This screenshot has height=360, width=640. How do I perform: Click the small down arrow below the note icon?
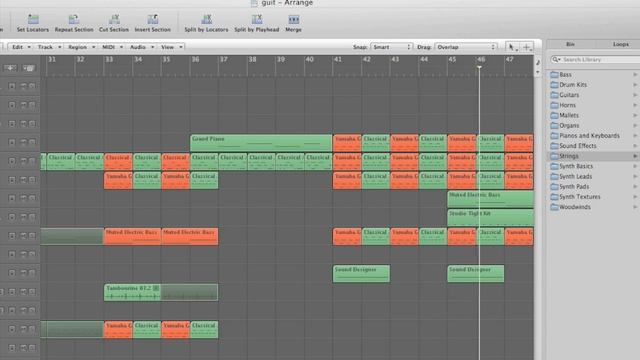(x=538, y=72)
